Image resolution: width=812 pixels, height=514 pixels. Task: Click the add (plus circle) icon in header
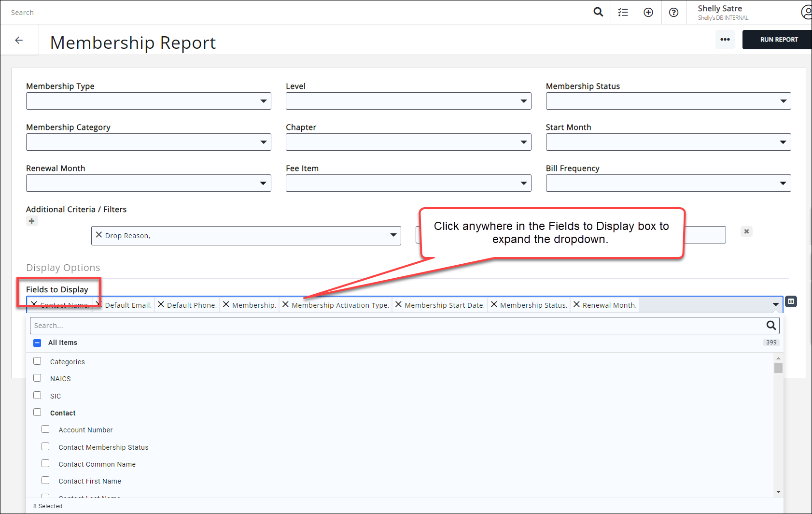[648, 13]
